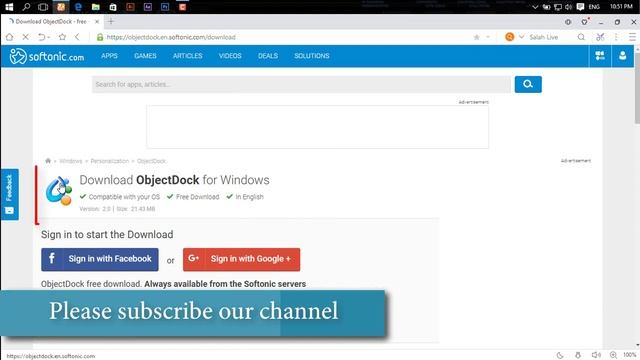Image resolution: width=640 pixels, height=360 pixels.
Task: Click the 100% zoom level
Action: pyautogui.click(x=629, y=355)
